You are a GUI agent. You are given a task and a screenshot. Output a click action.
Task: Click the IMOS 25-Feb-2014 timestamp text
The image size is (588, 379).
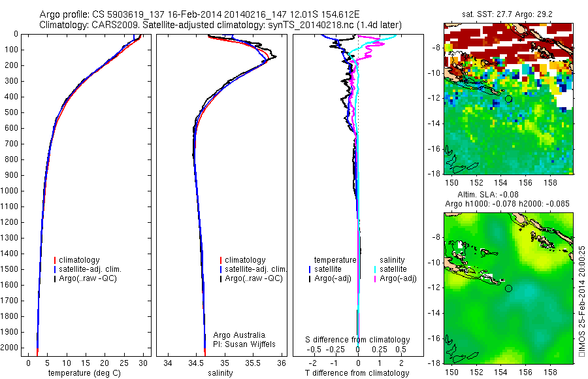point(581,301)
